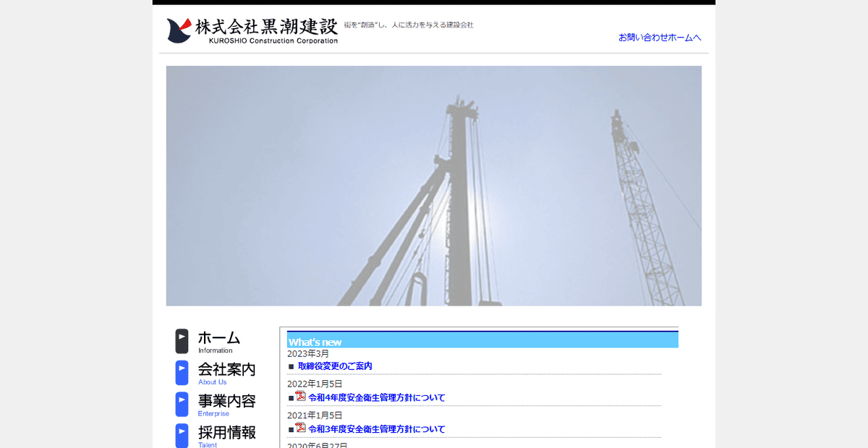Click the arrow icon beside 採用情報
This screenshot has height=448, width=868.
click(181, 434)
